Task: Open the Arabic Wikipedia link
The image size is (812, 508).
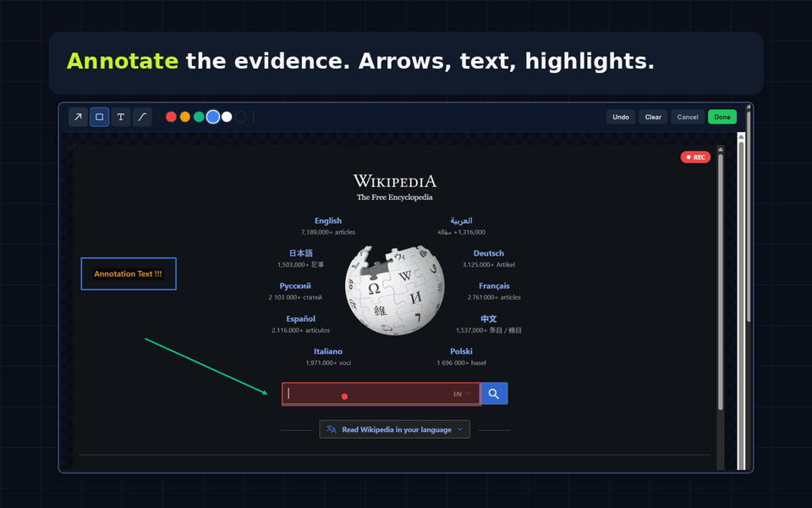Action: tap(462, 221)
